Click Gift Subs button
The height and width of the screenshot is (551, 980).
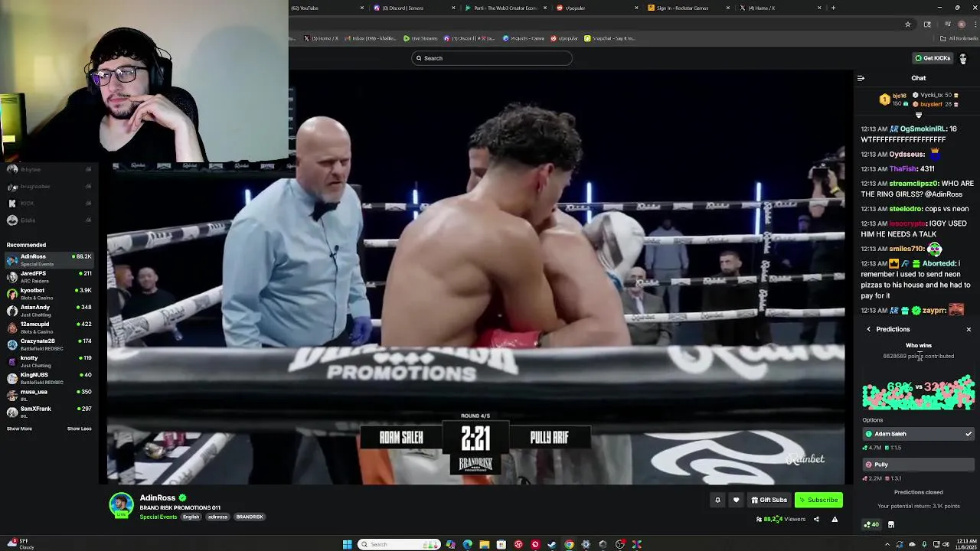click(769, 500)
